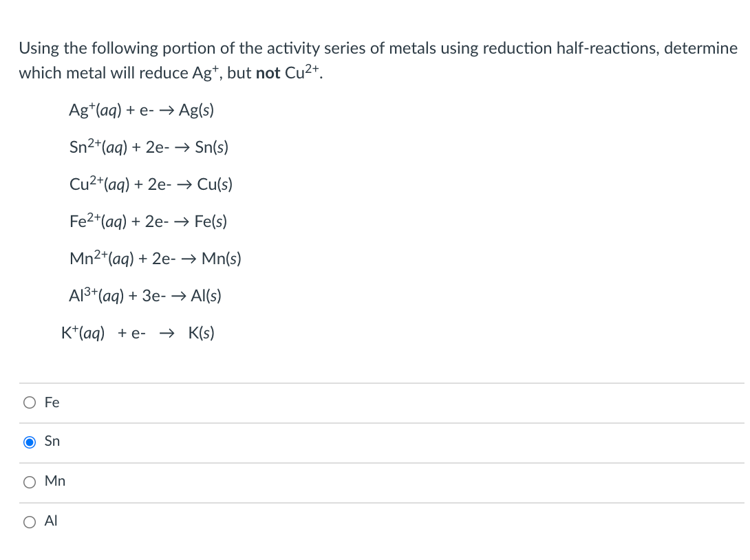Select the Fe half-reaction equation line
Image resolution: width=750 pixels, height=560 pixels.
click(x=148, y=222)
